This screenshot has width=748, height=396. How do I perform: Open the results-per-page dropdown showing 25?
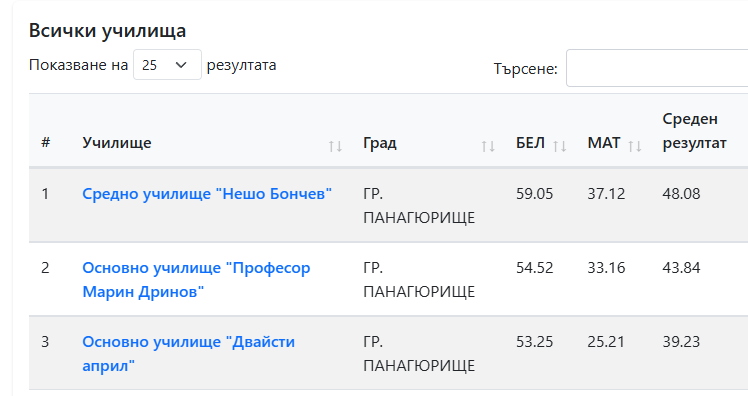coord(167,64)
